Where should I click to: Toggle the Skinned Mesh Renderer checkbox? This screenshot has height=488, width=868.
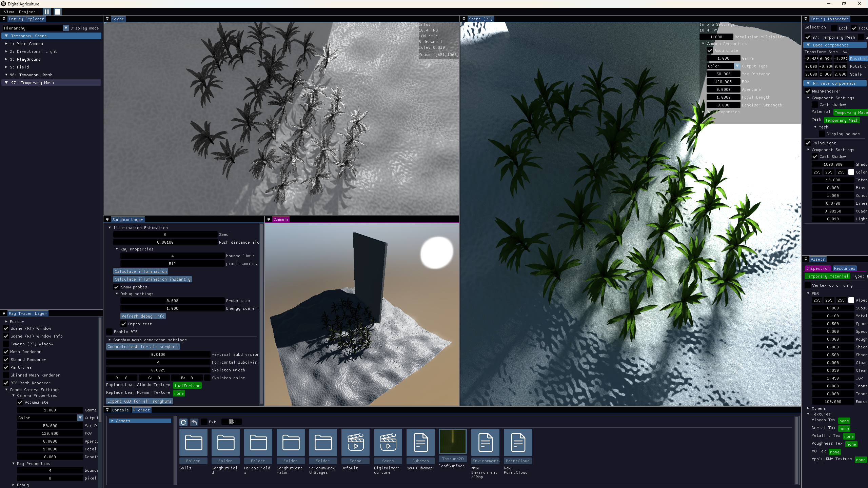click(x=6, y=375)
